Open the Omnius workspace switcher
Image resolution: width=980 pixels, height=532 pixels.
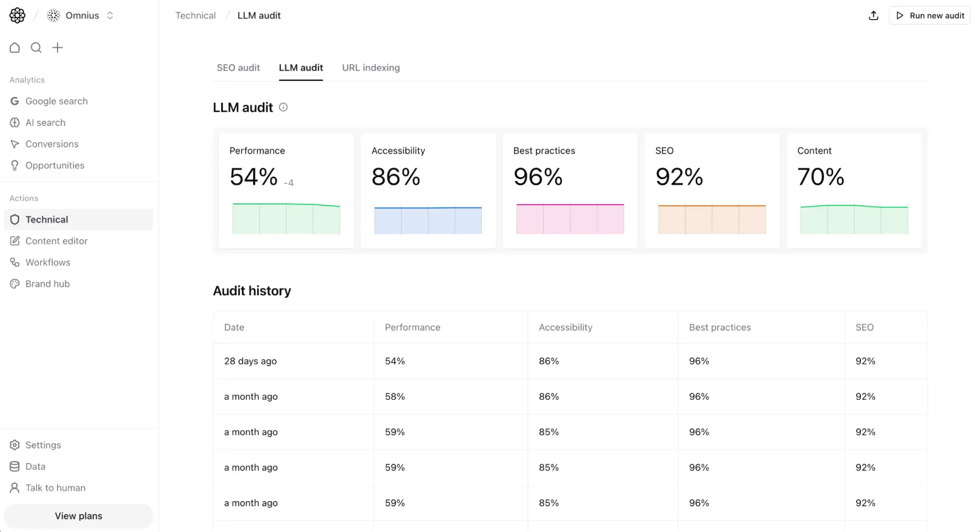coord(81,15)
